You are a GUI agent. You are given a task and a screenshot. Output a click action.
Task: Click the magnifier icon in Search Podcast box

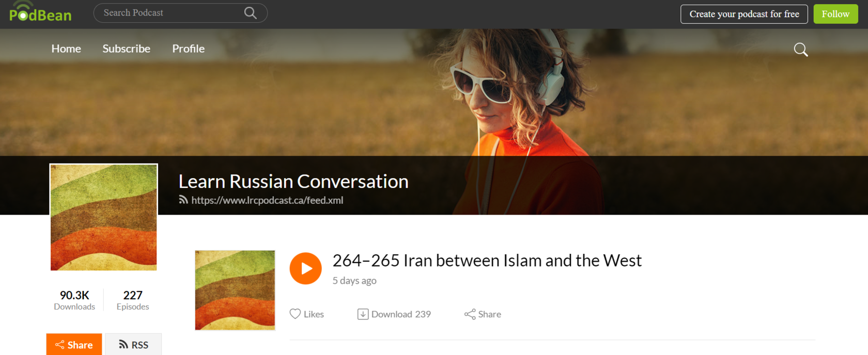click(251, 13)
